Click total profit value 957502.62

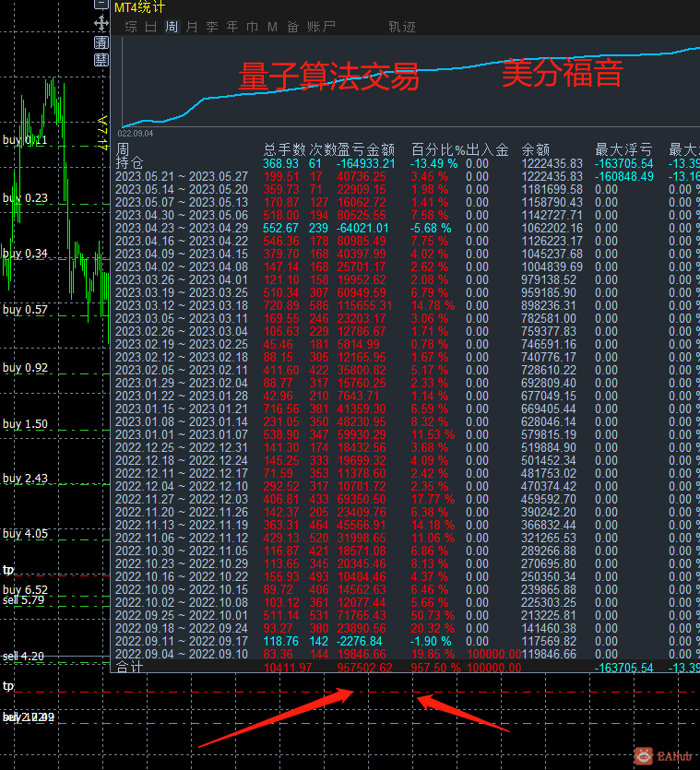click(364, 668)
